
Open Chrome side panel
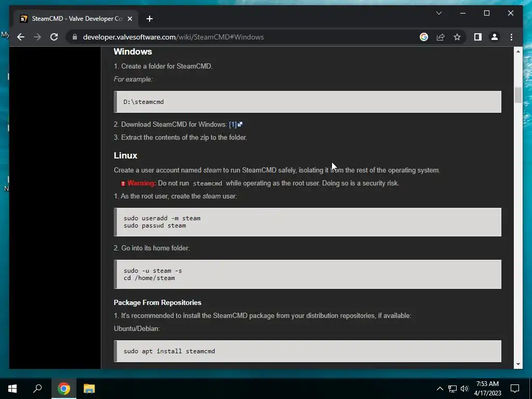pyautogui.click(x=478, y=37)
